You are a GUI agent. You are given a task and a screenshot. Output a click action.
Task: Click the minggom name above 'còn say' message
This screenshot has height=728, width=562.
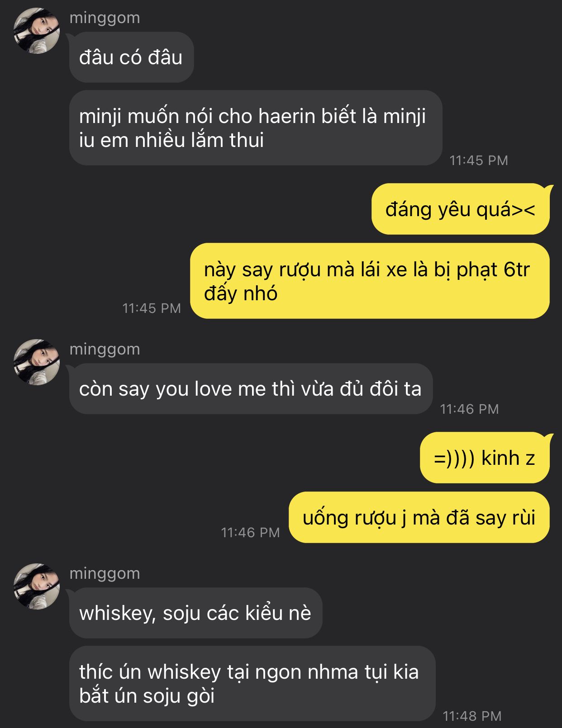coord(105,350)
